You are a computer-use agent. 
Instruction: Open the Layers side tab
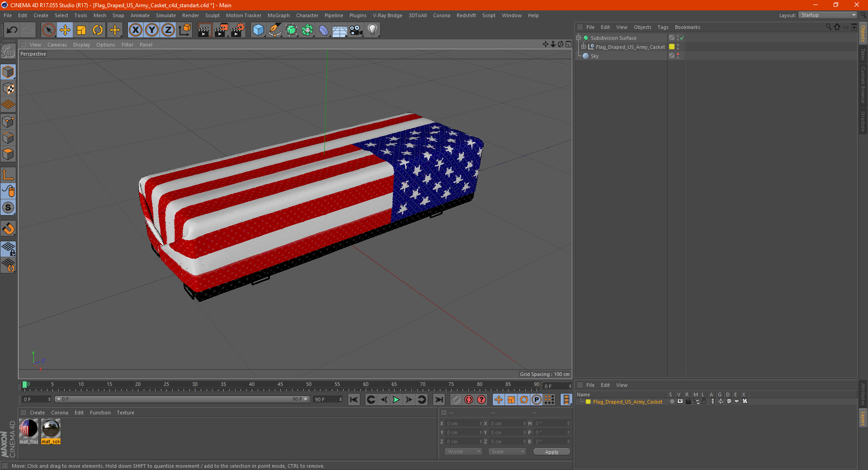click(863, 418)
